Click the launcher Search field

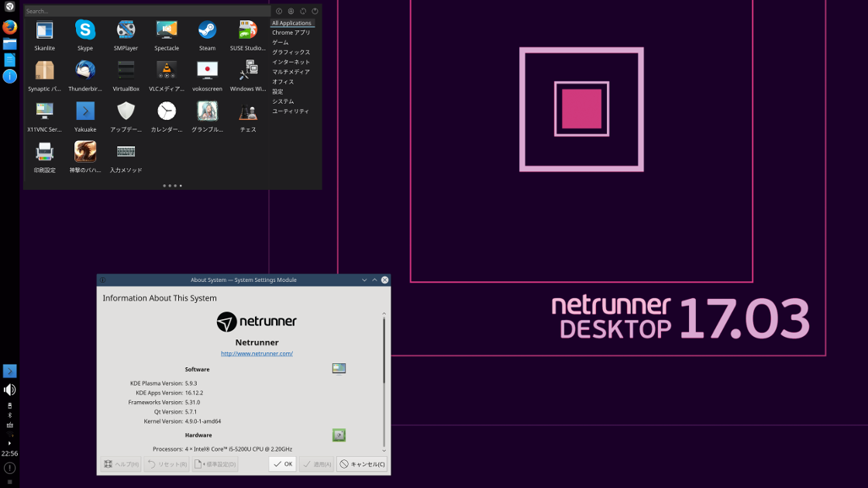click(147, 11)
